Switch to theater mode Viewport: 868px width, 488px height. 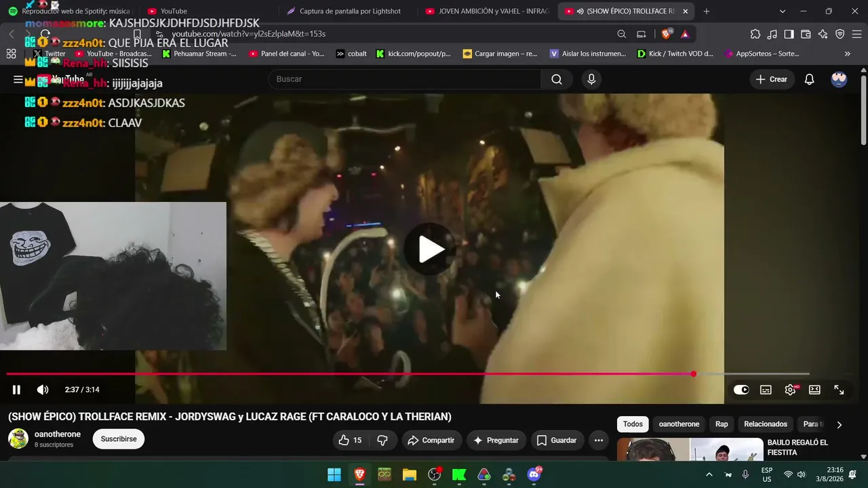(814, 390)
